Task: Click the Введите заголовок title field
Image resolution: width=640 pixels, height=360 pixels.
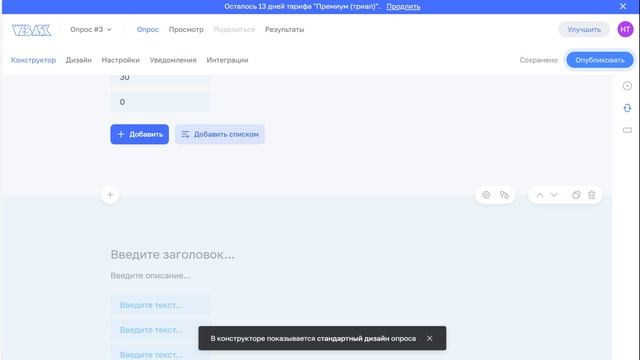Action: pyautogui.click(x=173, y=255)
